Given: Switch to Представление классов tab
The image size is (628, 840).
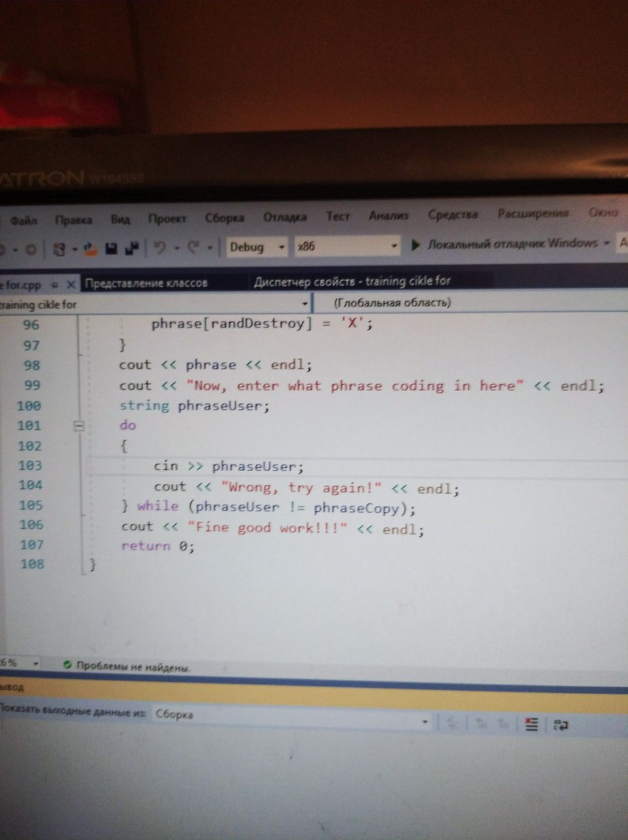Looking at the screenshot, I should click(x=146, y=283).
